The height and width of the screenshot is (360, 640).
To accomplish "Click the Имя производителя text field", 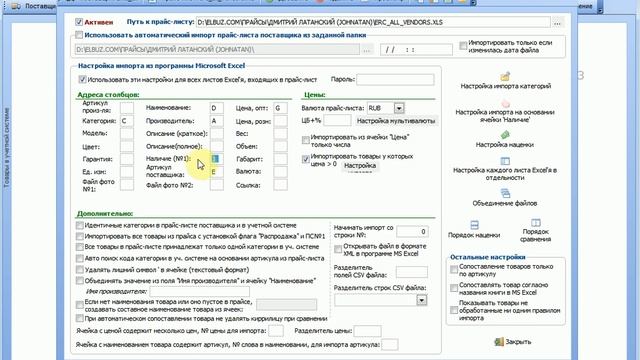I will point(200,291).
